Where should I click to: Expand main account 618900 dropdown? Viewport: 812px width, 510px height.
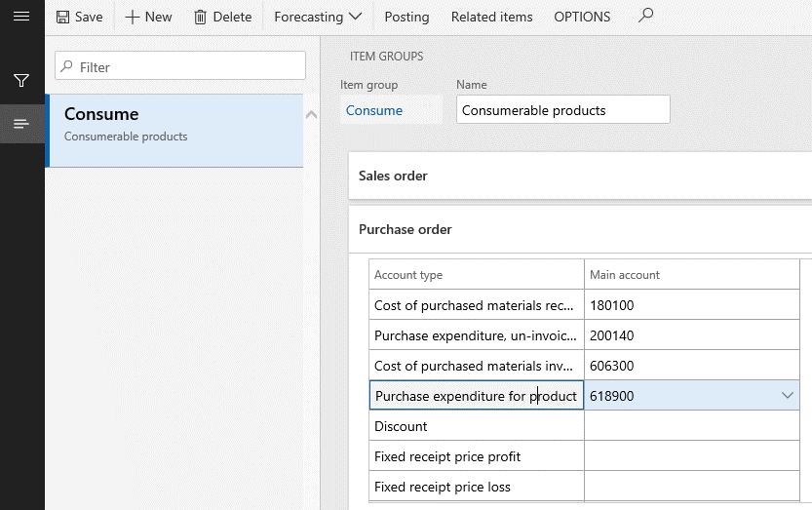tap(788, 396)
